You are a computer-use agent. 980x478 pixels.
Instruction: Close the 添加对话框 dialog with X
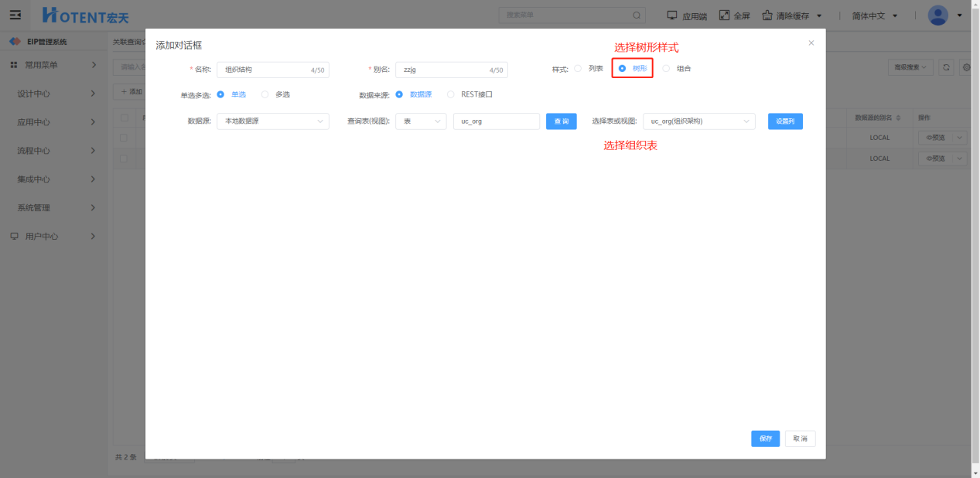tap(811, 43)
